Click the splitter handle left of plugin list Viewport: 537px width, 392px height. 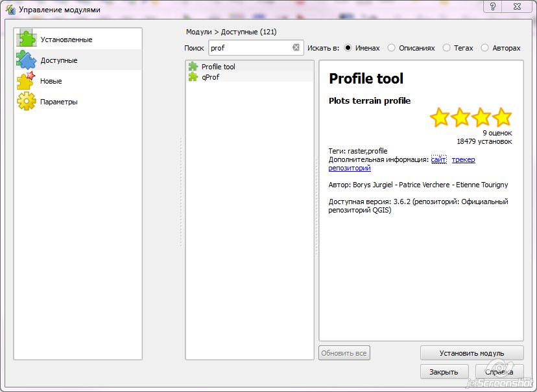tap(181, 192)
